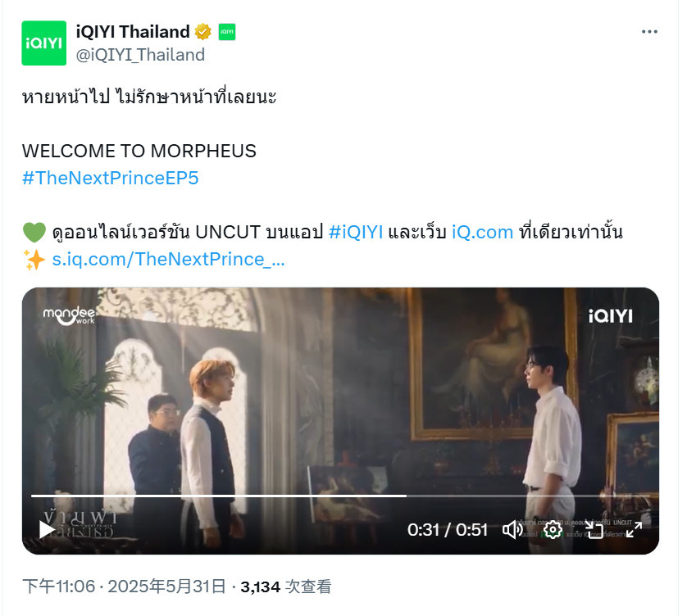Open the #TheNextPrinceEP5 hashtag

(111, 179)
